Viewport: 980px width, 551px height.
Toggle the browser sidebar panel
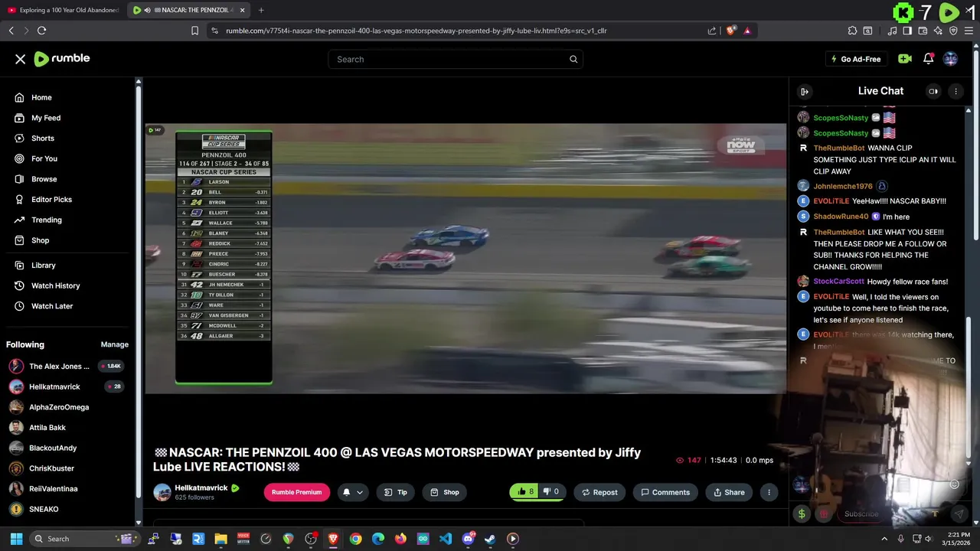pos(907,31)
